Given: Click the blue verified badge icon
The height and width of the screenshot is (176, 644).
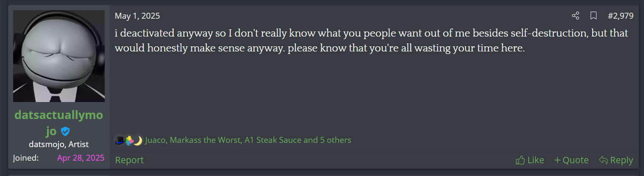Looking at the screenshot, I should point(65,131).
